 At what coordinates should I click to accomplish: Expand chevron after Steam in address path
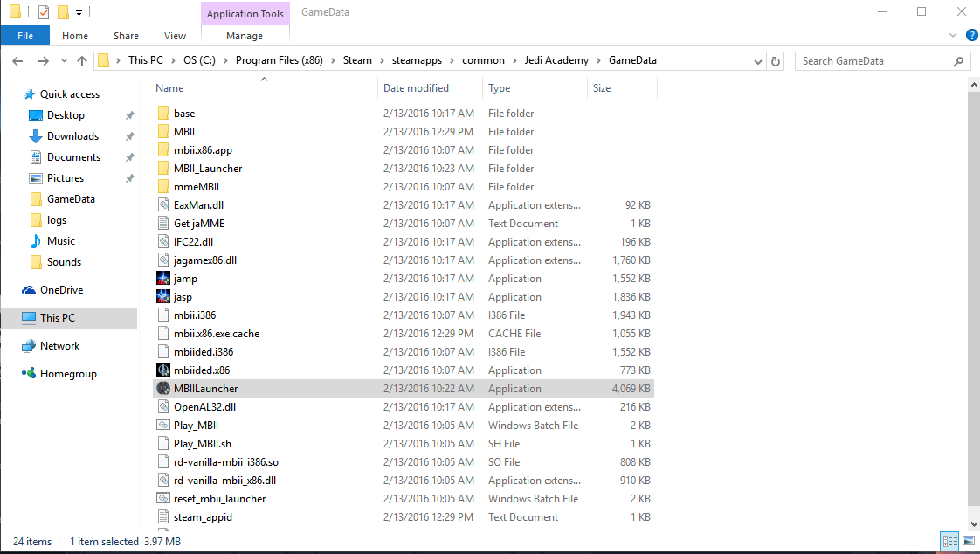click(382, 60)
